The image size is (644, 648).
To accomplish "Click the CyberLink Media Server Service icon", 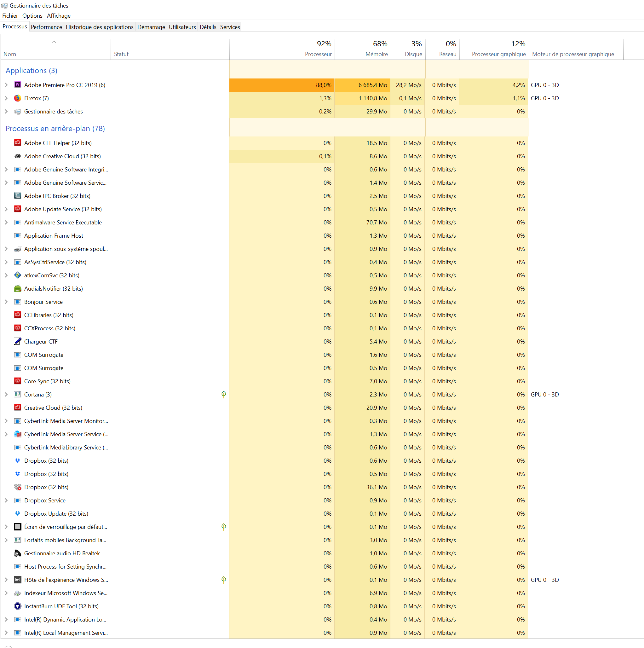I will [x=17, y=434].
